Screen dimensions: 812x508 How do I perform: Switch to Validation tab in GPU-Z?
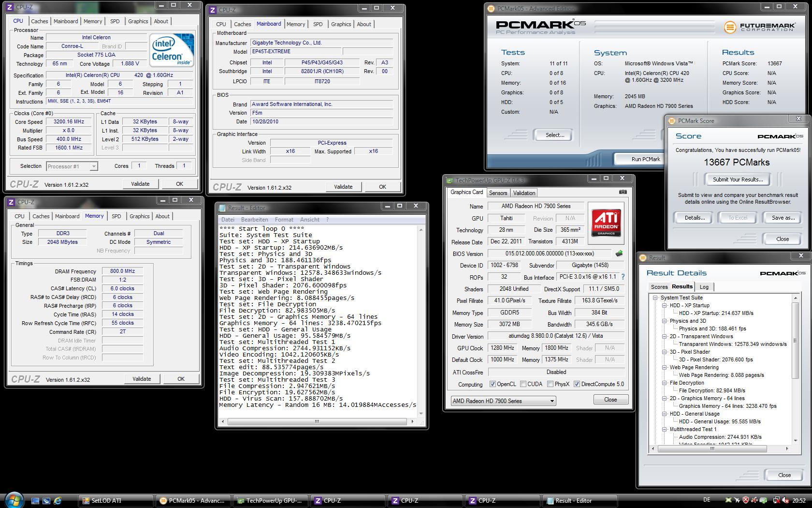[524, 193]
